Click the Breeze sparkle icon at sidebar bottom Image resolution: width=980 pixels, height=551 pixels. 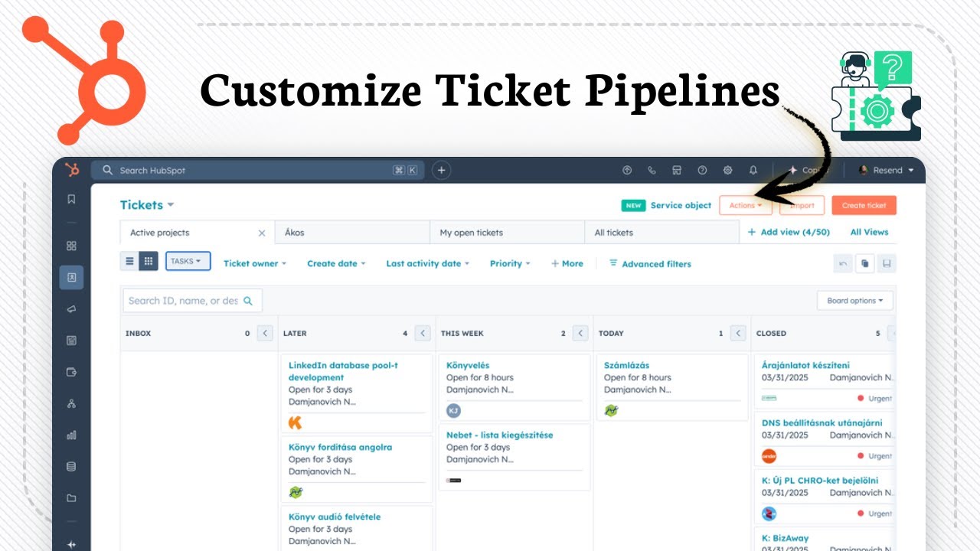pos(71,544)
